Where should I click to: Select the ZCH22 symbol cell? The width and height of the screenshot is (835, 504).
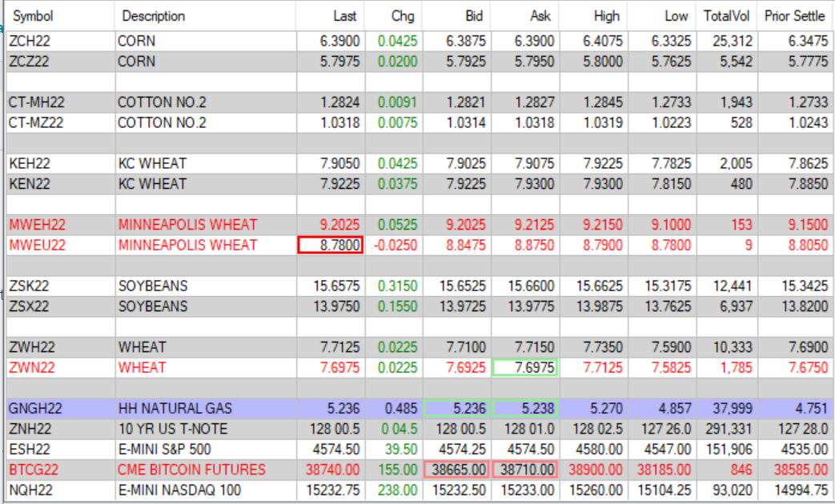[61, 41]
